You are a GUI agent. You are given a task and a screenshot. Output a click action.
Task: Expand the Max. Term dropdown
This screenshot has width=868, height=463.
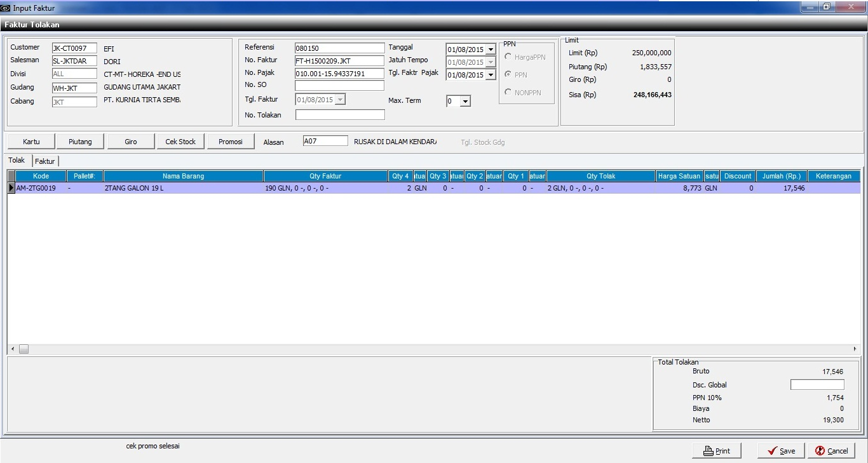tap(465, 102)
